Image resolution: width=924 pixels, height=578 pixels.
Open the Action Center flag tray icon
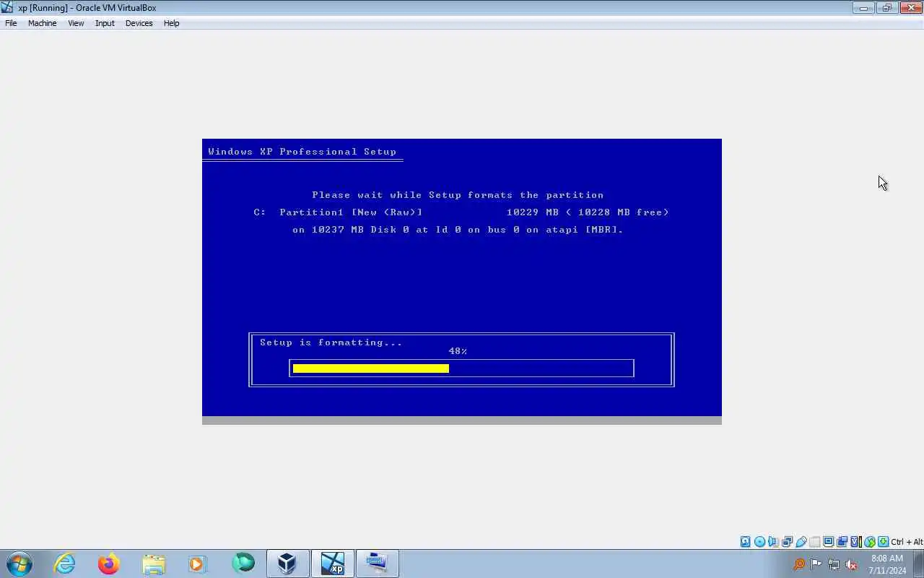[x=816, y=564]
